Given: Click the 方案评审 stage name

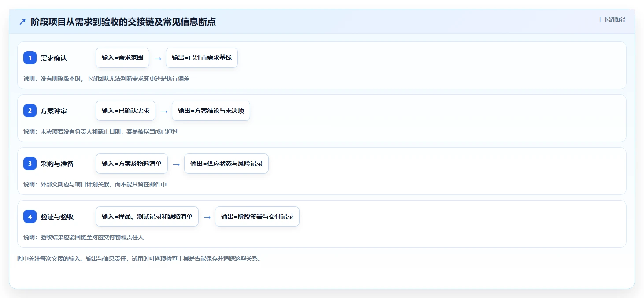Looking at the screenshot, I should pyautogui.click(x=54, y=111).
